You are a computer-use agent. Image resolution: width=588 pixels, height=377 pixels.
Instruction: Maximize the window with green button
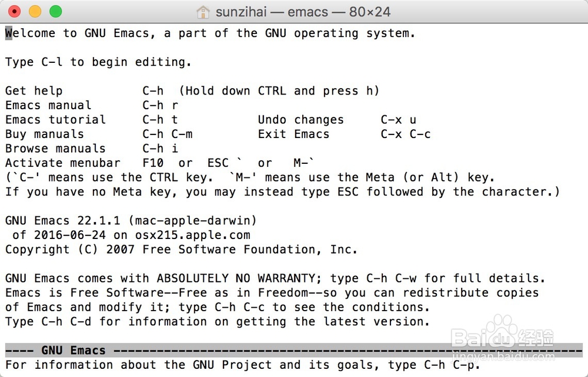[55, 12]
